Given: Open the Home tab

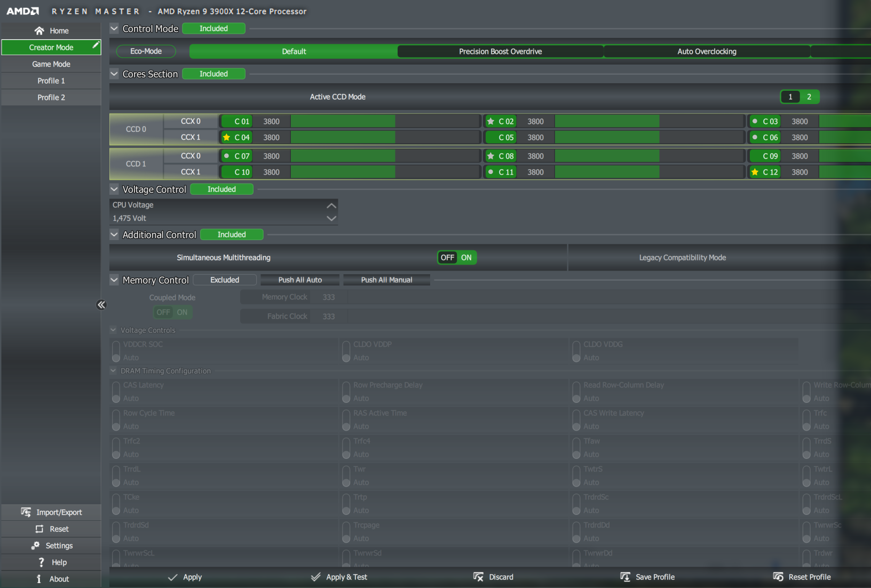Looking at the screenshot, I should [x=51, y=31].
